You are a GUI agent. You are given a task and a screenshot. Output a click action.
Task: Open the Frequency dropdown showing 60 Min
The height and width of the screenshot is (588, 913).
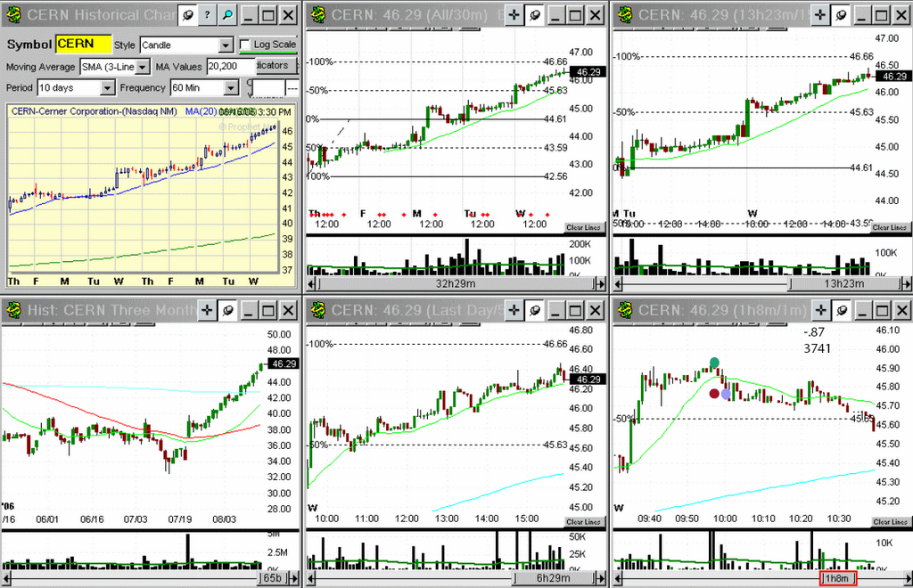(205, 88)
